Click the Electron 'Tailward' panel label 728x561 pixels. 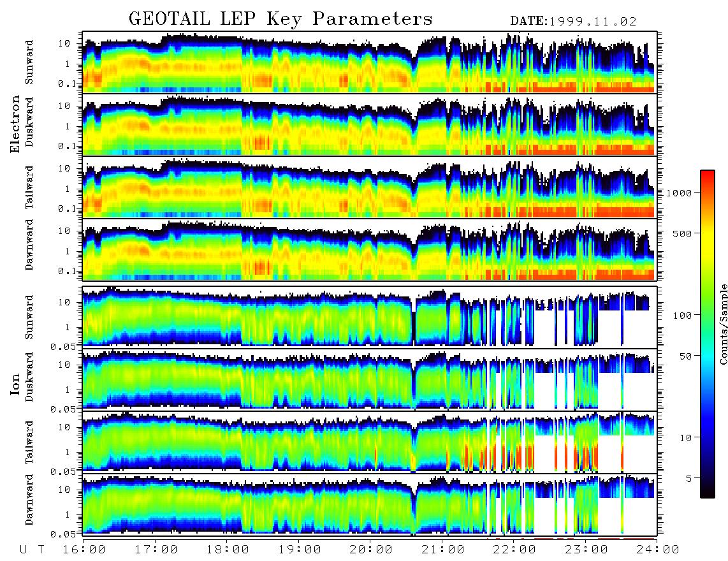pyautogui.click(x=29, y=187)
